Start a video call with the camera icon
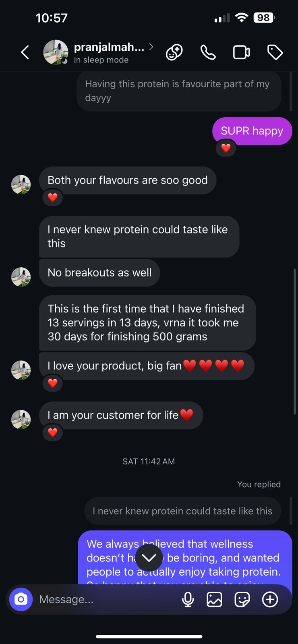 (241, 52)
